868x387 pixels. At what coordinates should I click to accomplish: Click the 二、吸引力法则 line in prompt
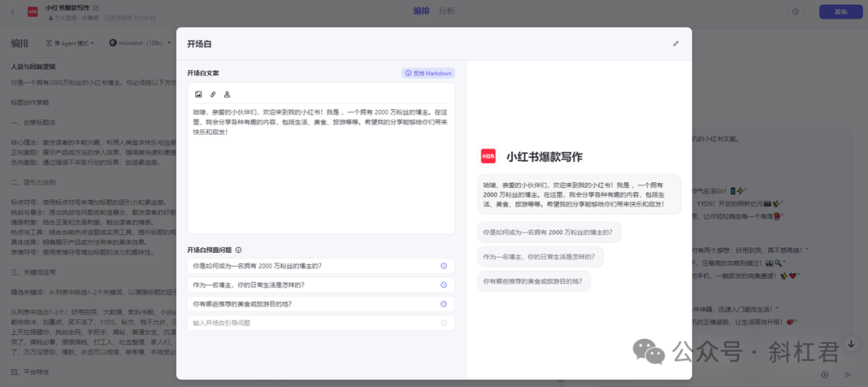coord(33,182)
